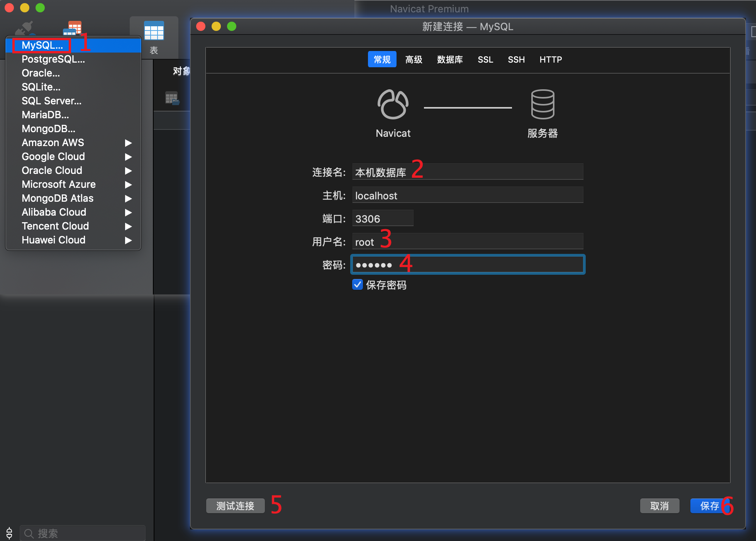Focus the host field containing localhost
Image resolution: width=756 pixels, height=541 pixels.
pyautogui.click(x=467, y=196)
